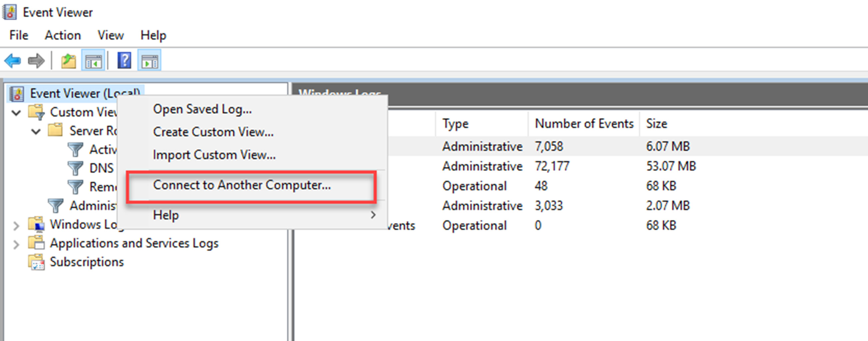Screen dimensions: 868x341
Task: Expand Applications and Services Logs node
Action: 16,244
